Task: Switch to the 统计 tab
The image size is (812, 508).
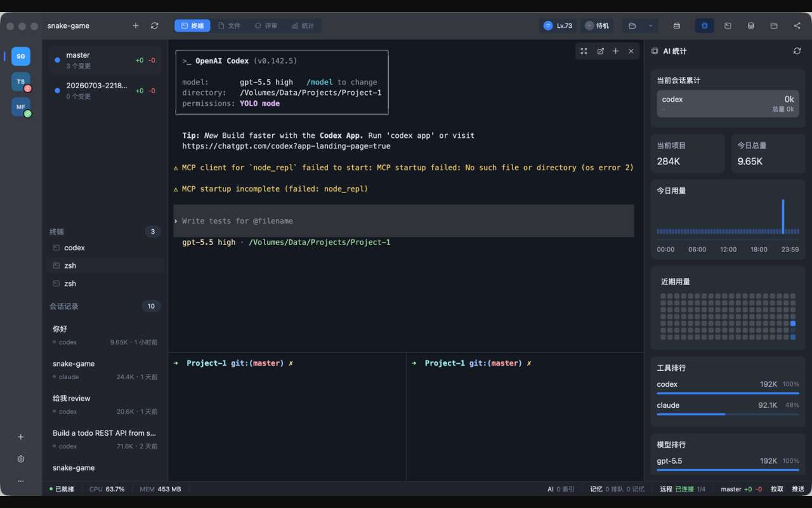Action: click(303, 26)
